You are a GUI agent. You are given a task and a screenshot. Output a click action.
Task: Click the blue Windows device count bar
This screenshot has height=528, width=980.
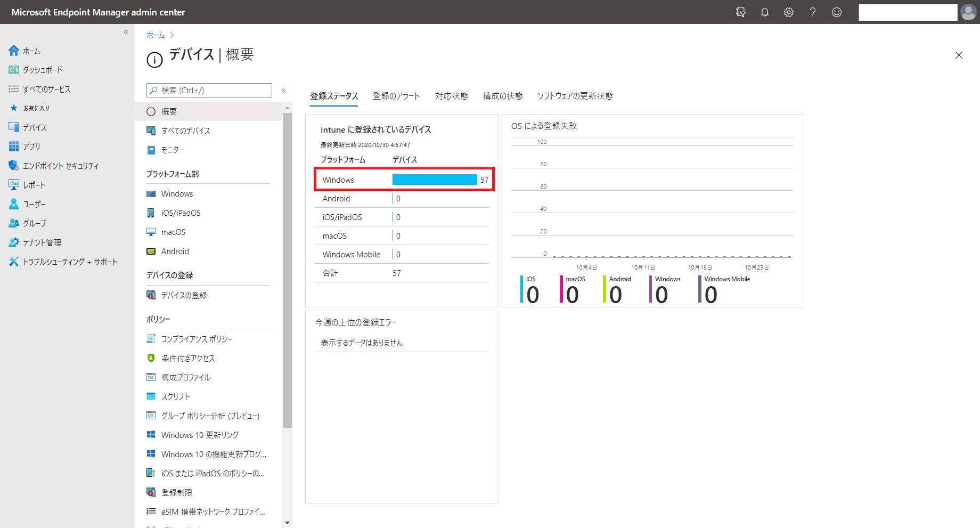tap(435, 180)
